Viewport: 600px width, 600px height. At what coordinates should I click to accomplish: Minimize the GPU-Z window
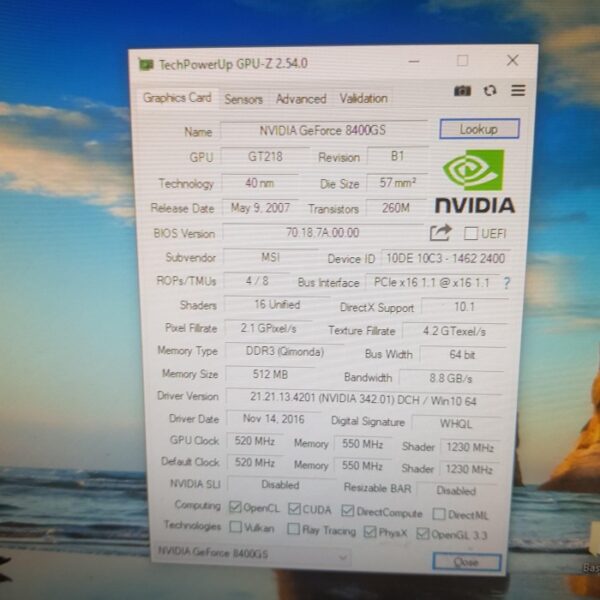click(x=414, y=62)
